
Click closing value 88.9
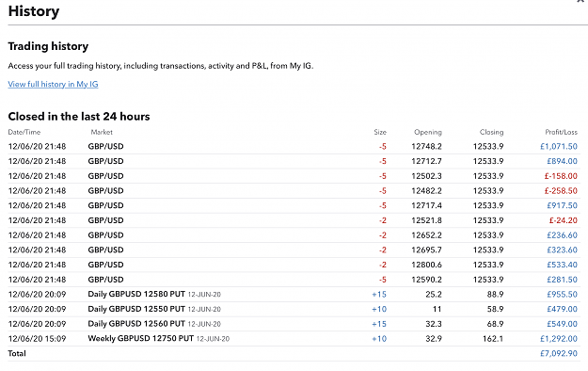(x=495, y=295)
